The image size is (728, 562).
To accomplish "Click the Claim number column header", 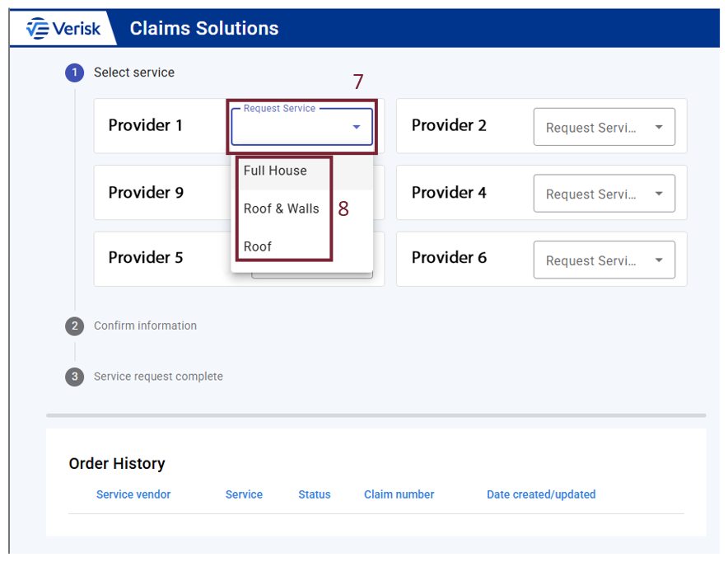I will [x=399, y=494].
